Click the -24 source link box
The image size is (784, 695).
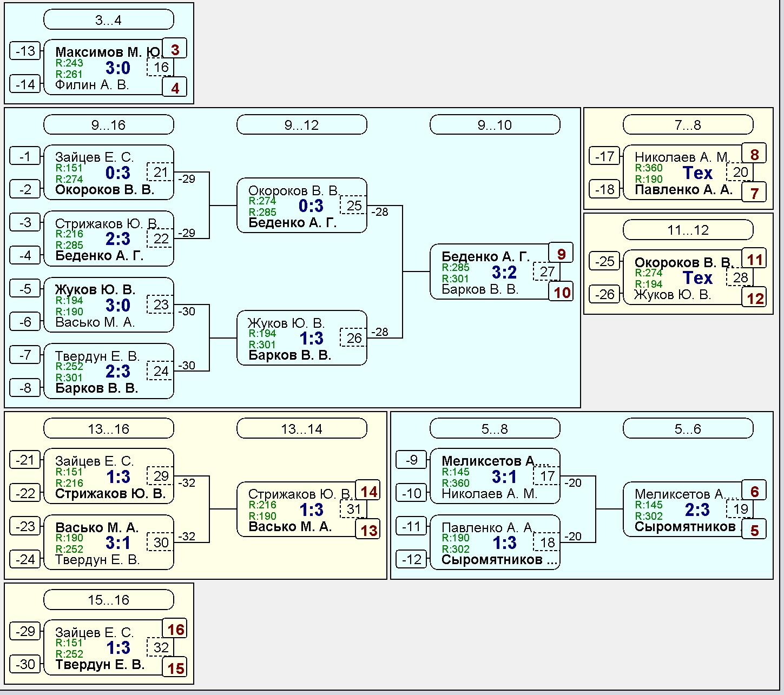[x=25, y=559]
